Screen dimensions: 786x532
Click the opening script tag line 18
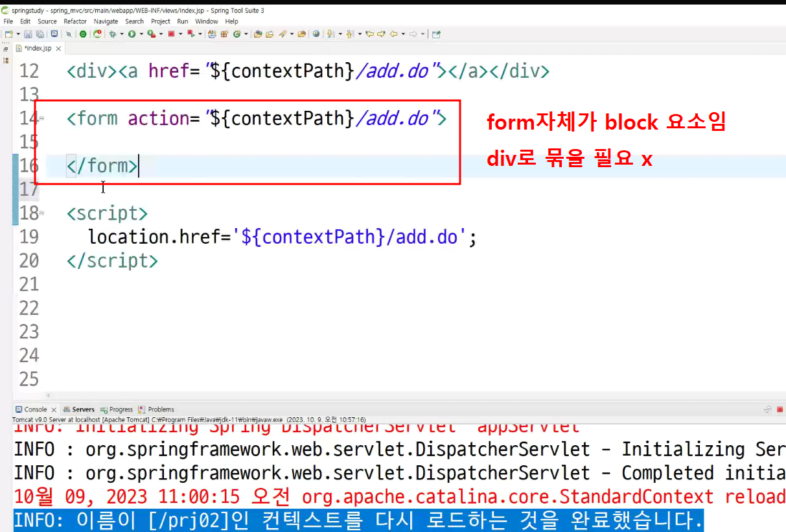(x=107, y=214)
